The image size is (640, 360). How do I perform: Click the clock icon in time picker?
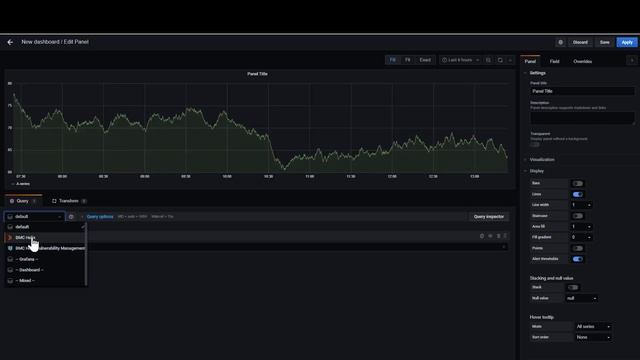(x=444, y=60)
